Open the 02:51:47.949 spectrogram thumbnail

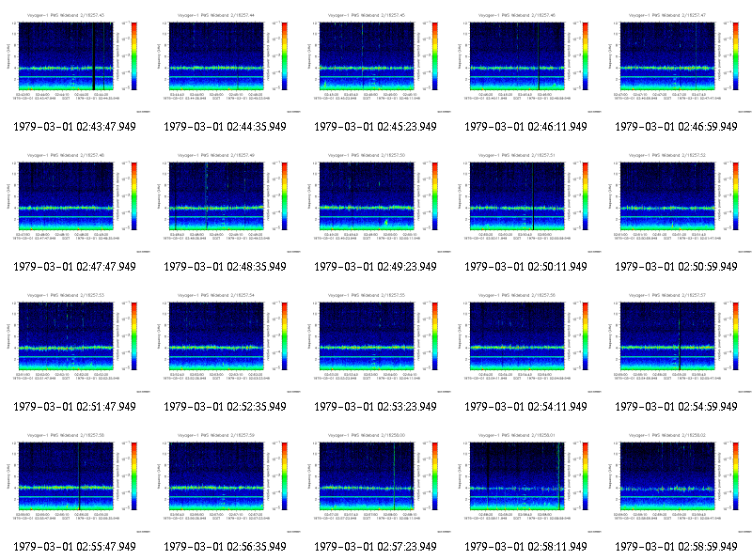click(75, 341)
